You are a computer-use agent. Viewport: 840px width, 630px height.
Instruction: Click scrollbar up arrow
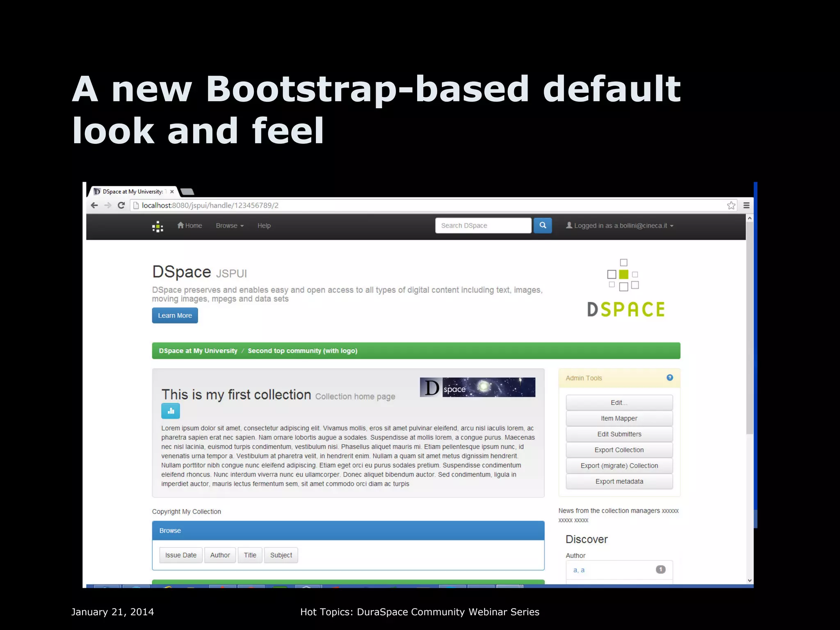point(750,218)
